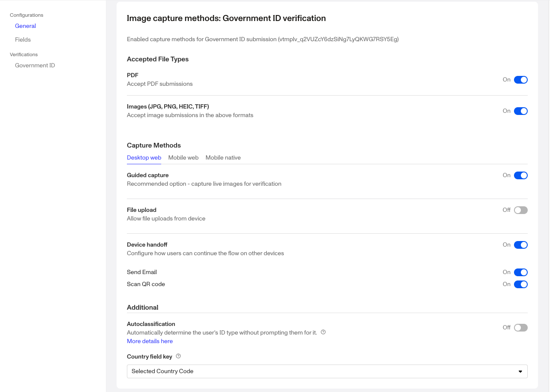This screenshot has height=392, width=550.
Task: Open Country field key dropdown
Action: [x=327, y=371]
